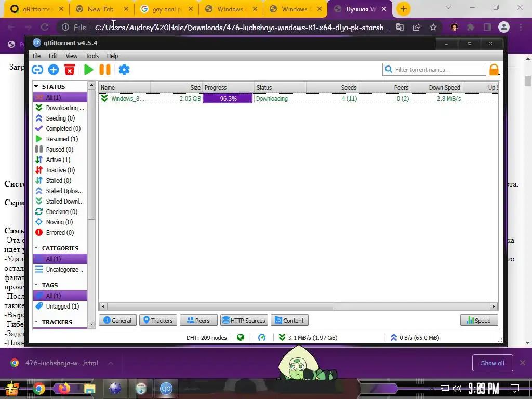Click the Add Torrent Link icon

coord(37,70)
